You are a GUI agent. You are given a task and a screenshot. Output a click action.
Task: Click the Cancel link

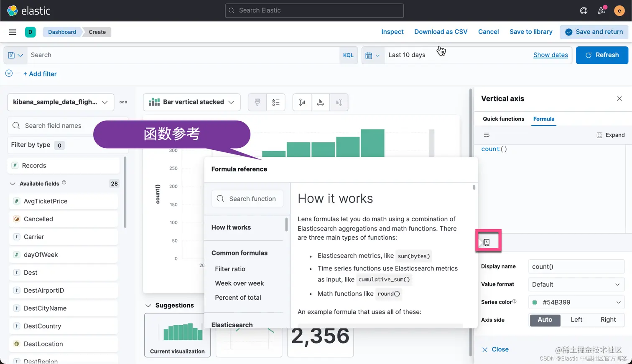pyautogui.click(x=488, y=32)
